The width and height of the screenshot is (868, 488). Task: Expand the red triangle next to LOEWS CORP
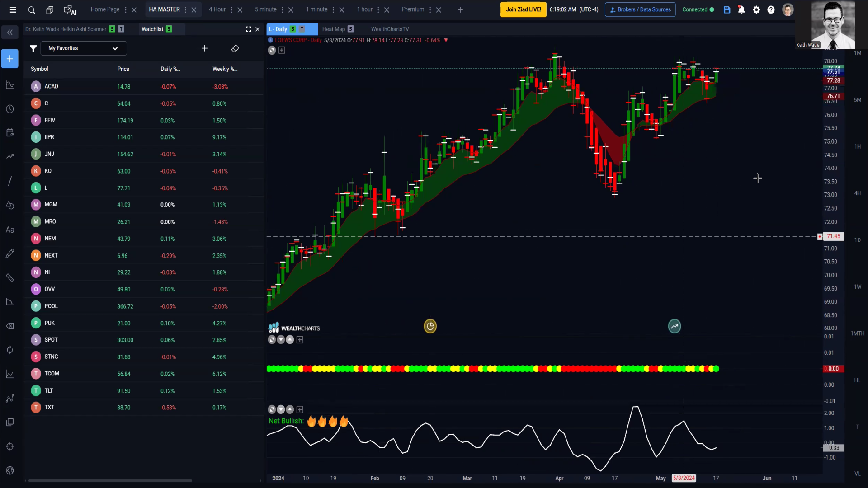(x=446, y=40)
